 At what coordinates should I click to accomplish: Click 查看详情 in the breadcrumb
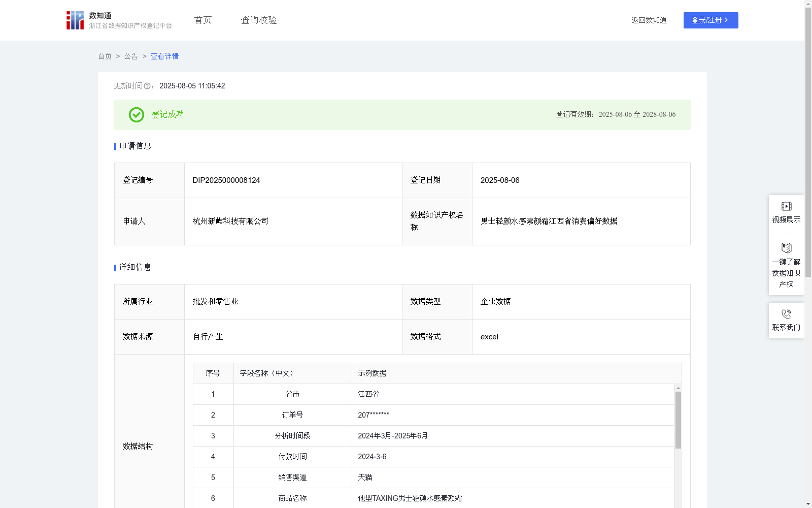(x=164, y=56)
